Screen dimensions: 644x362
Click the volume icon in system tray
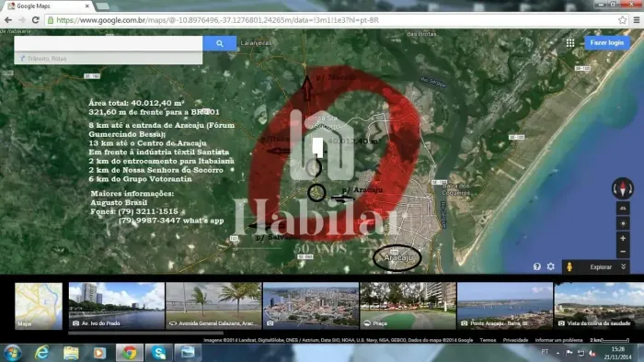[592, 353]
